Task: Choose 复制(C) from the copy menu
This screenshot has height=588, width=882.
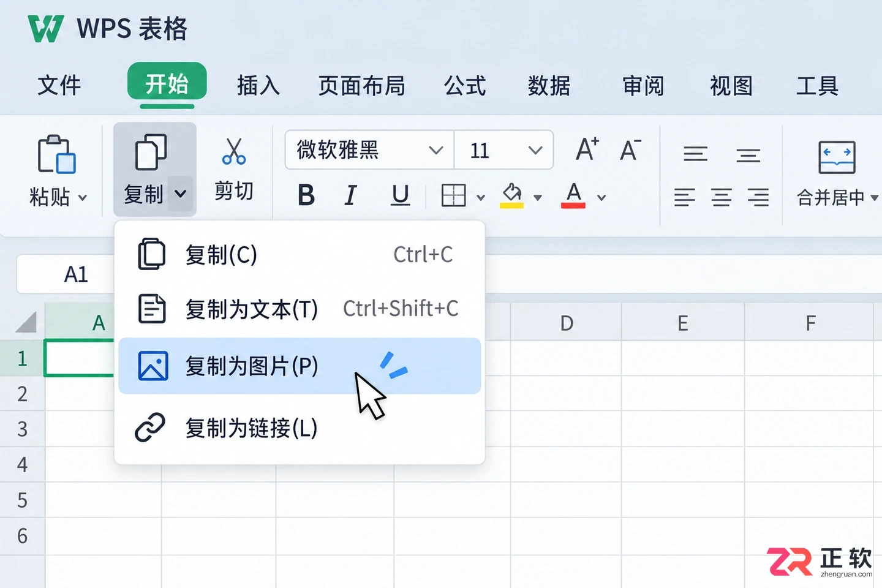Action: [x=300, y=255]
